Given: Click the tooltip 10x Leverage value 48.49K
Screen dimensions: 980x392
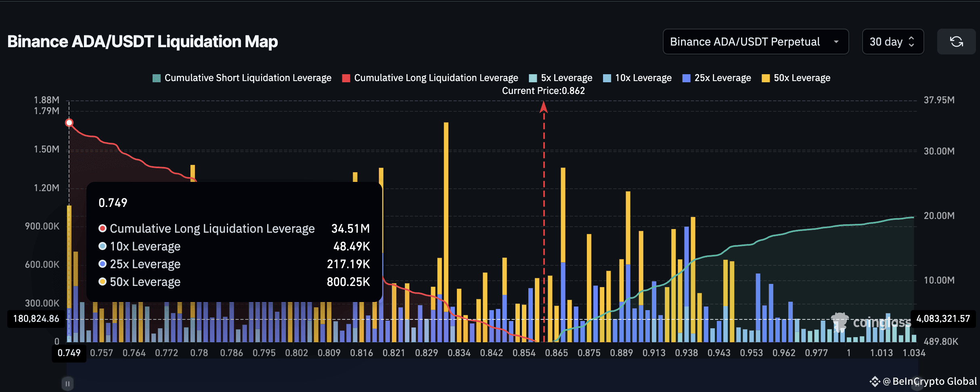Looking at the screenshot, I should 352,246.
